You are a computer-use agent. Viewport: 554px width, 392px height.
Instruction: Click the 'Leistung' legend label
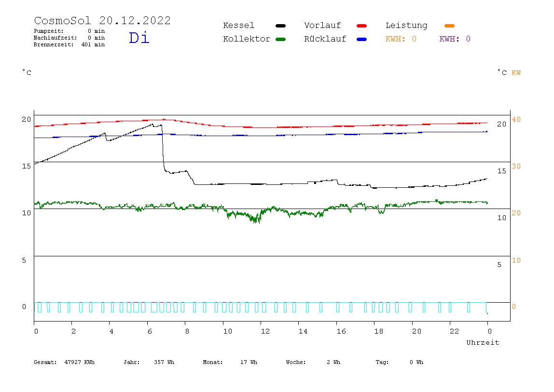click(x=406, y=26)
